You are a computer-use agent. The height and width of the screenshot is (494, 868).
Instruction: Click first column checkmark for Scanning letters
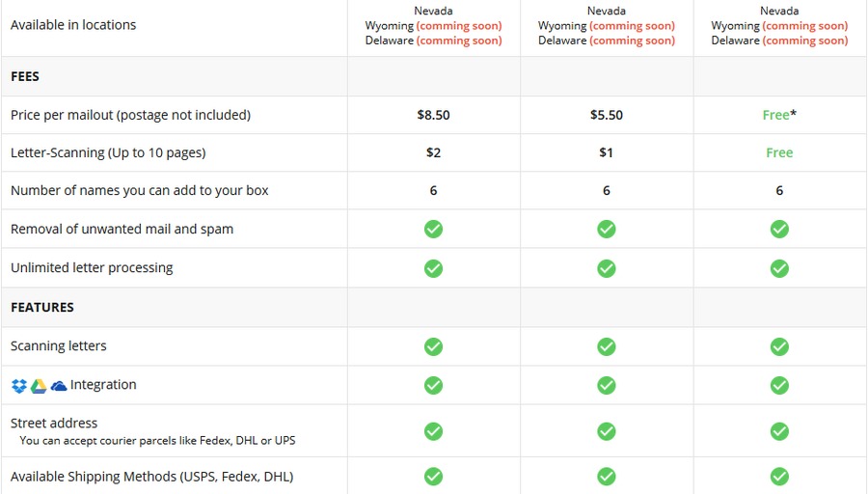coord(433,346)
